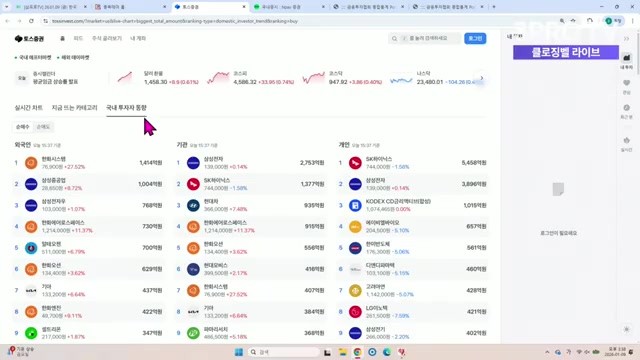Click 2,753억원 amount in 기관 column
Screen dimensions: 640x360
click(x=312, y=163)
